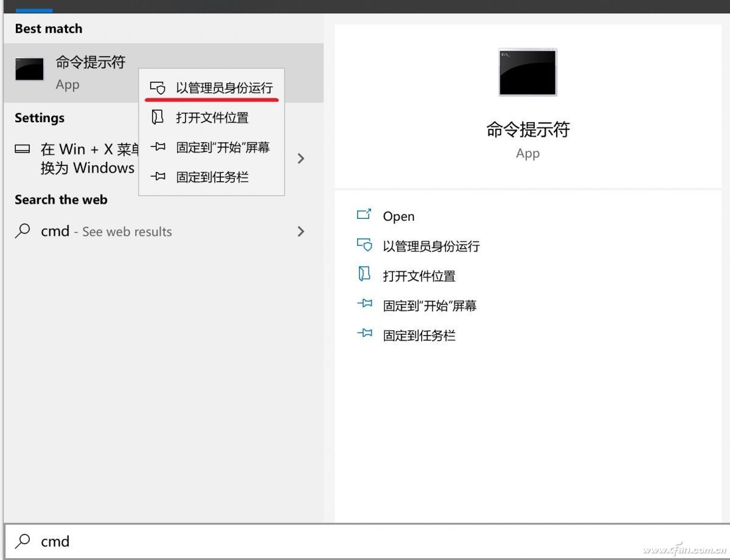The image size is (730, 560).
Task: Click the pin icon next to 固定到"开始"屏幕
Action: pos(158,147)
